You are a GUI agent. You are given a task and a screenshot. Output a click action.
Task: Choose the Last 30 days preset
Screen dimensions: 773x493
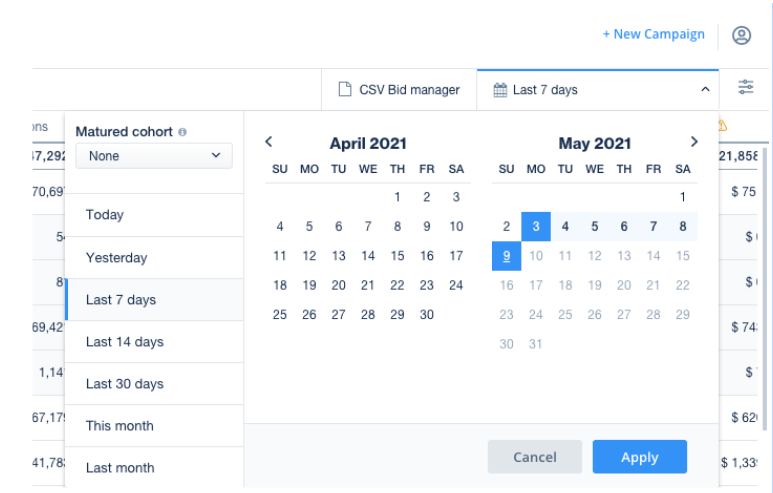coord(125,384)
